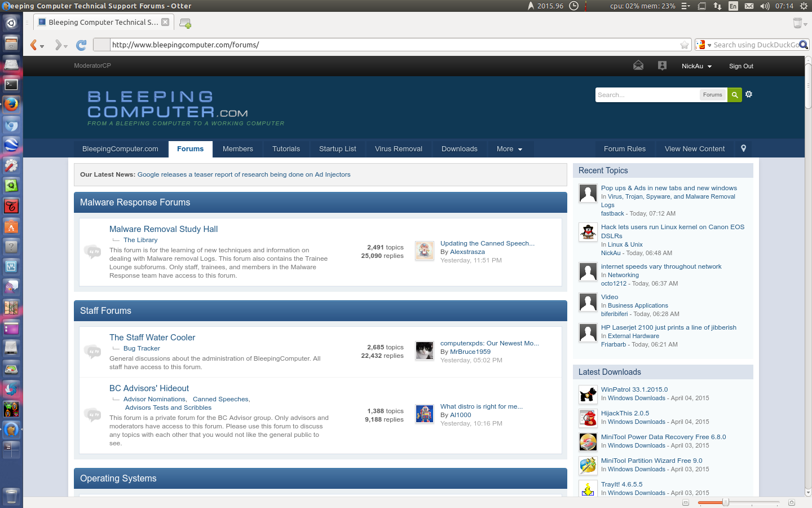Open the Startup List tab
The width and height of the screenshot is (812, 508).
(x=338, y=149)
